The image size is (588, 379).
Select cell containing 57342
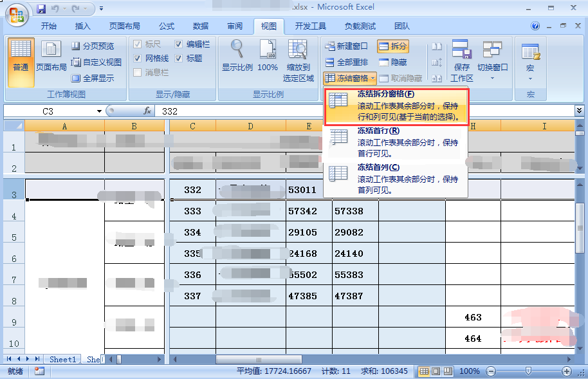coord(309,211)
